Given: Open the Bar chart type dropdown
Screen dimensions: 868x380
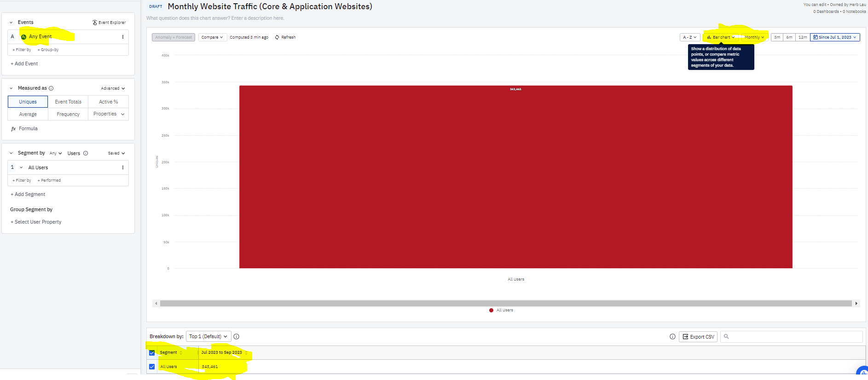Looking at the screenshot, I should 721,37.
